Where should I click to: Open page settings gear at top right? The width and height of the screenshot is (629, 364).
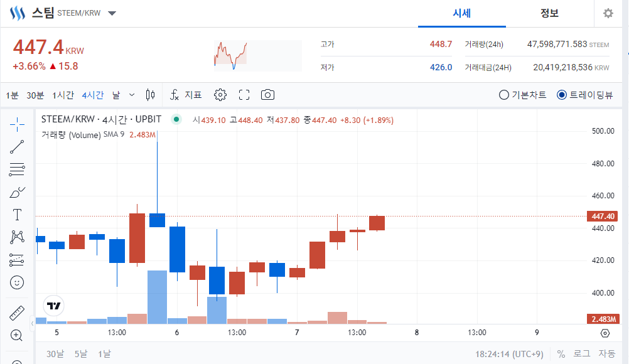tap(608, 13)
